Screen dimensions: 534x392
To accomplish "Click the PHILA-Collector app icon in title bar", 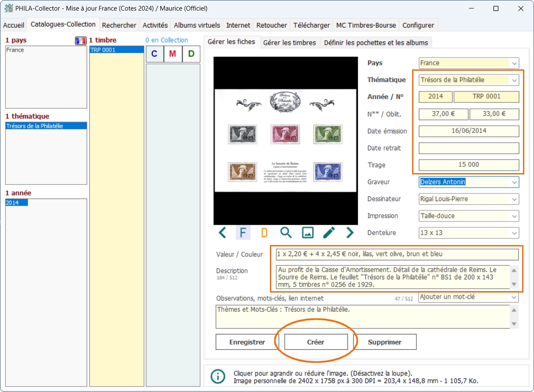I will point(8,8).
